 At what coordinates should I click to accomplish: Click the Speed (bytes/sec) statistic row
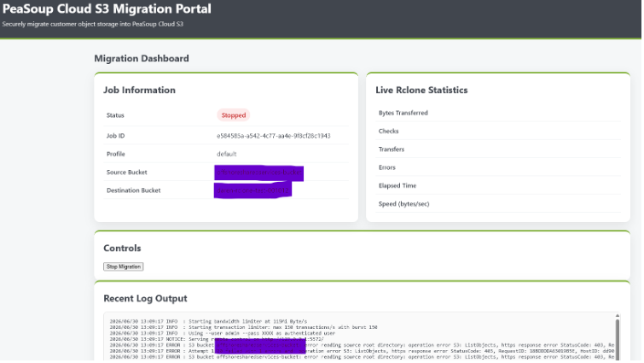pos(499,204)
